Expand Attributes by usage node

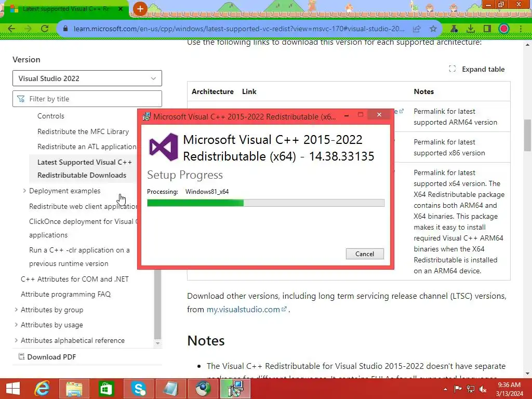(16, 325)
